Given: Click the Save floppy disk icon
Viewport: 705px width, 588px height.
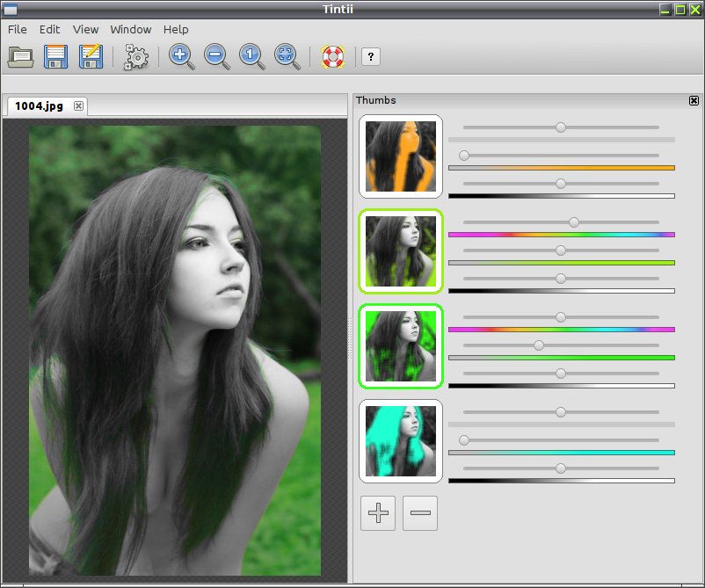Looking at the screenshot, I should (x=55, y=56).
